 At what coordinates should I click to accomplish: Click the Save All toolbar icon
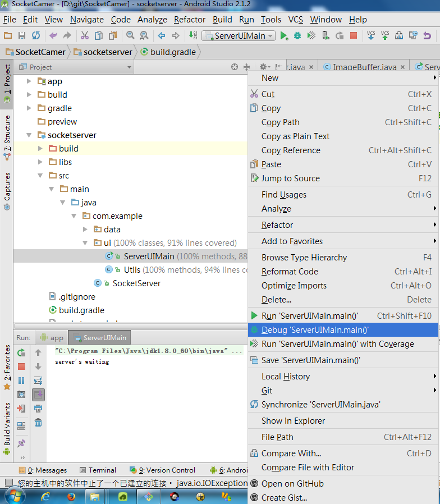(21, 35)
